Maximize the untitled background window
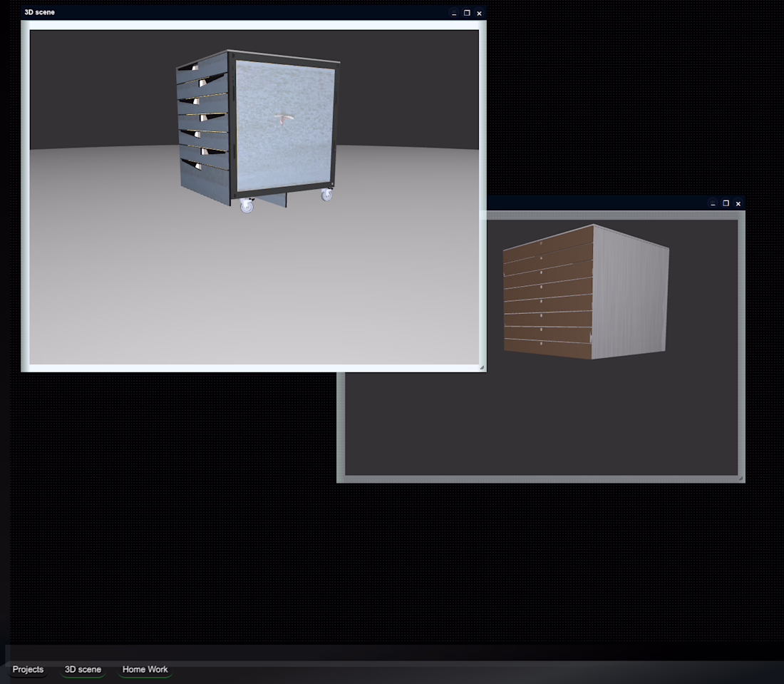 pyautogui.click(x=726, y=203)
